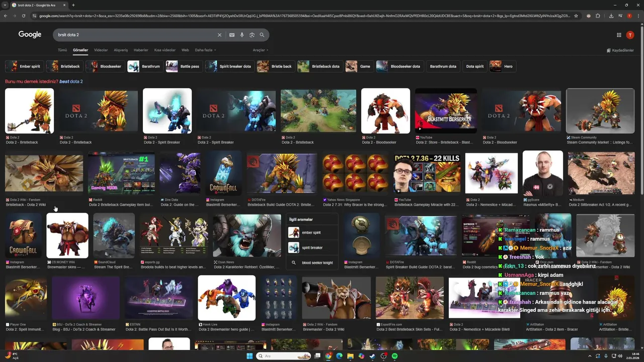Filter by Spirit breaker dota chip
Screen dimensions: 644x362
(x=229, y=66)
